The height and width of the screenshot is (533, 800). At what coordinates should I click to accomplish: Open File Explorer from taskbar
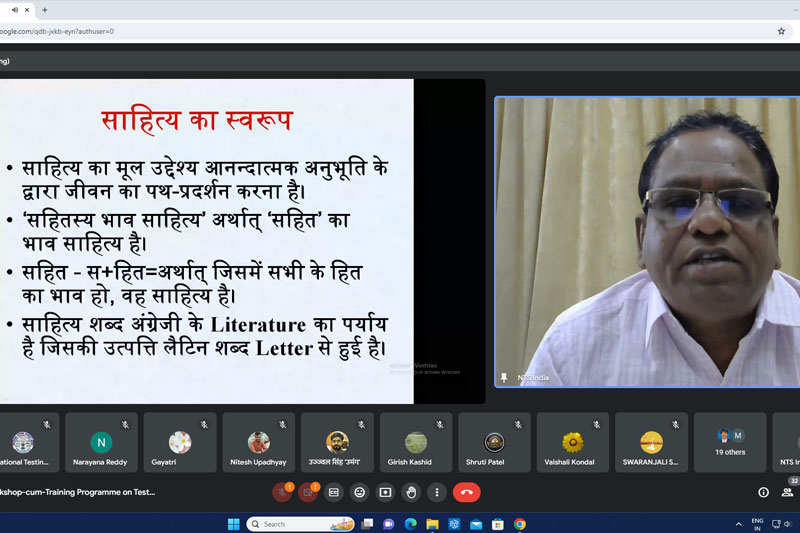pyautogui.click(x=432, y=524)
